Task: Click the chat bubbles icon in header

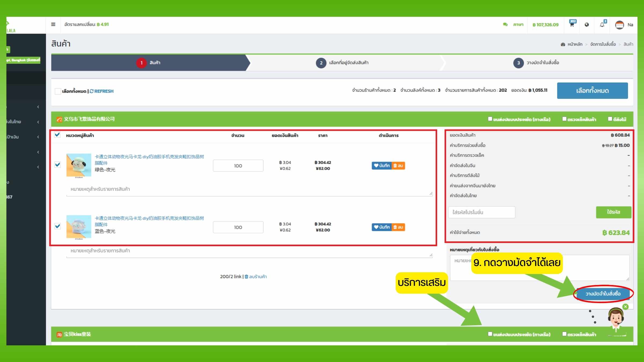Action: click(x=505, y=25)
